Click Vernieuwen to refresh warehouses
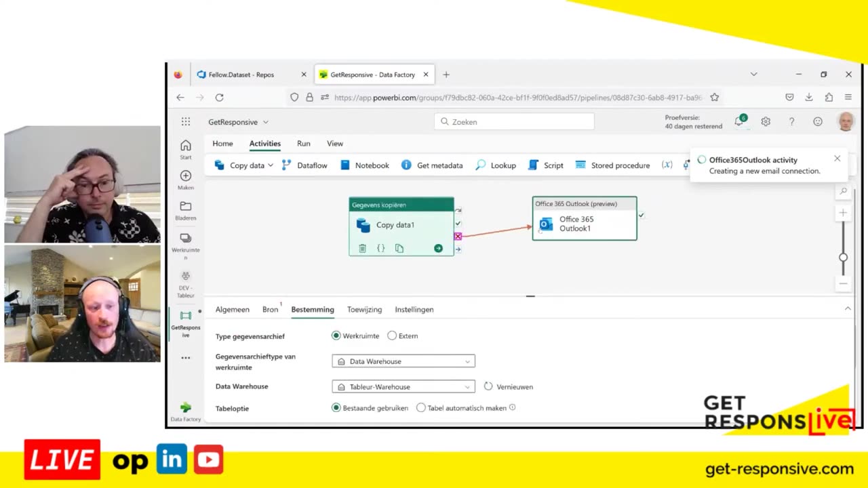 (x=509, y=387)
